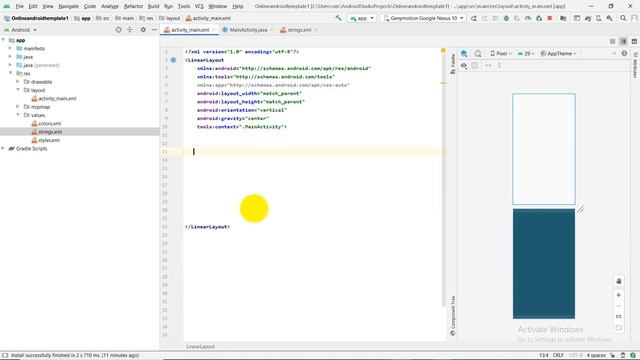Click the Pan screen hand icon
This screenshot has width=640, height=360.
tap(619, 281)
